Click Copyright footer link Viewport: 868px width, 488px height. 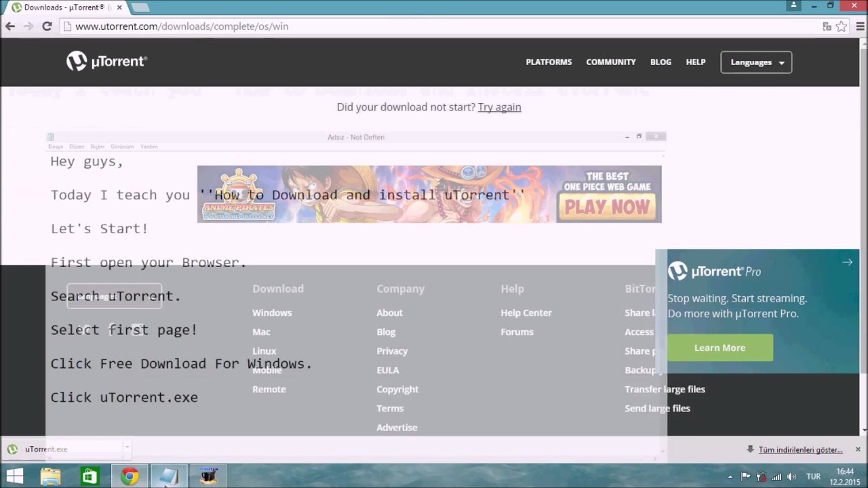397,389
